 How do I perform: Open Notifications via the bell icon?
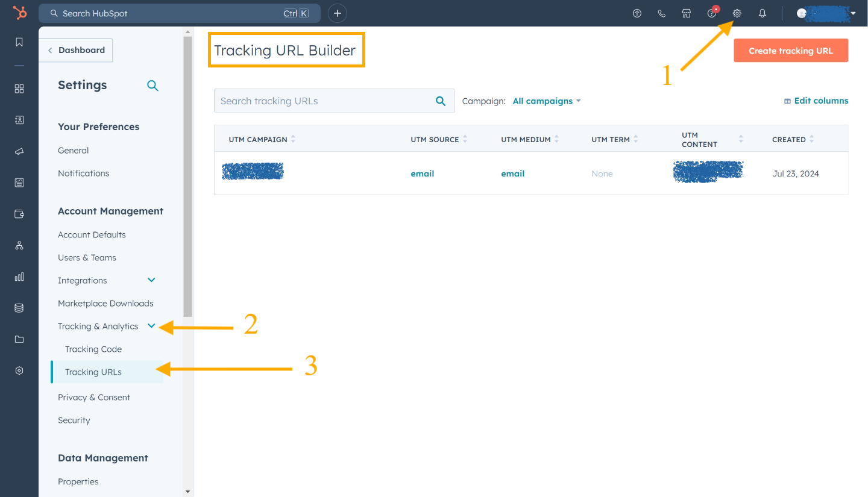[x=762, y=13]
